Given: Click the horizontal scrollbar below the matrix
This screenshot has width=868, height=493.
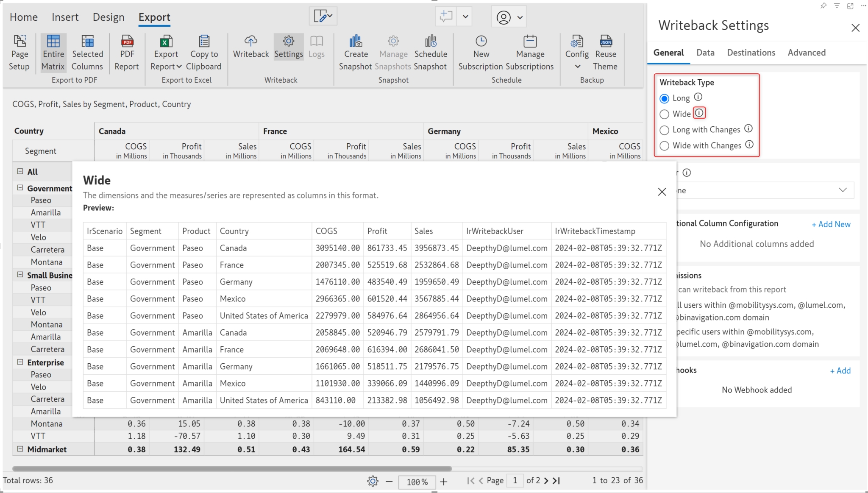Looking at the screenshot, I should (x=232, y=469).
